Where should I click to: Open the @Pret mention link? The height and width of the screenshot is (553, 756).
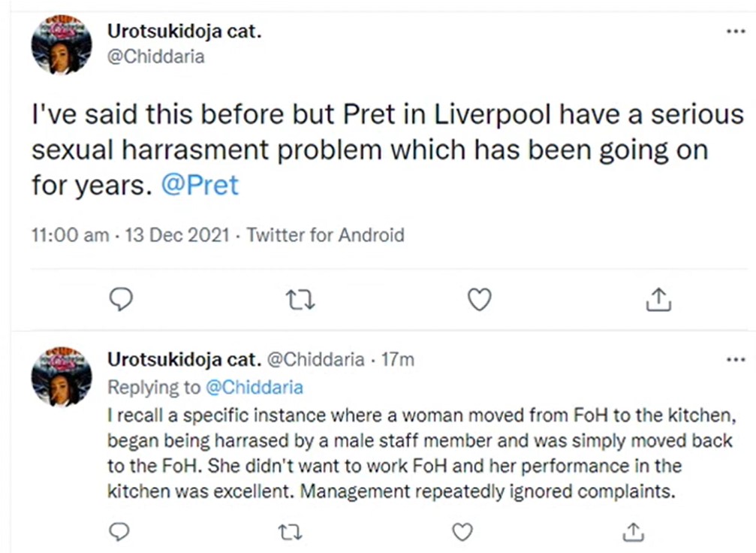201,185
